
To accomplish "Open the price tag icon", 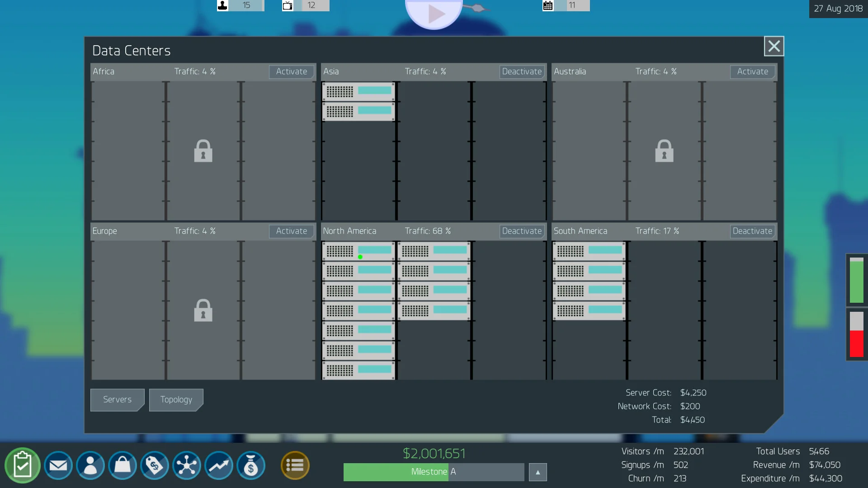I will pos(155,465).
